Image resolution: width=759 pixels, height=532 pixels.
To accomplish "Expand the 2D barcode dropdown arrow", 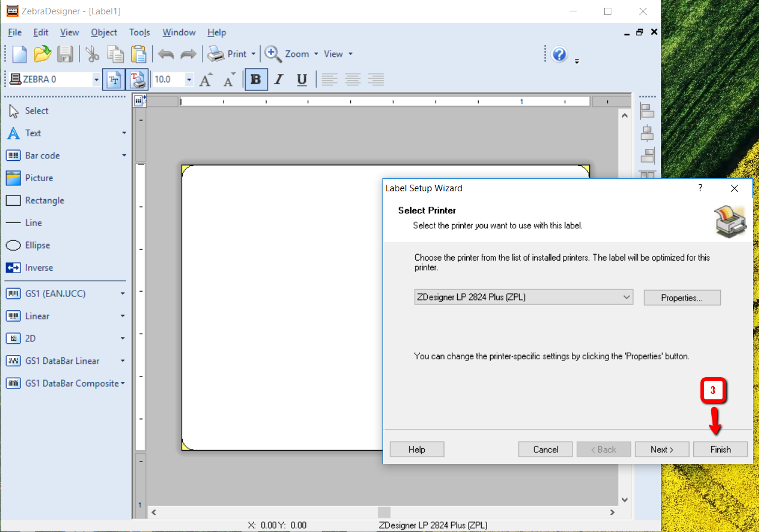I will click(x=123, y=338).
